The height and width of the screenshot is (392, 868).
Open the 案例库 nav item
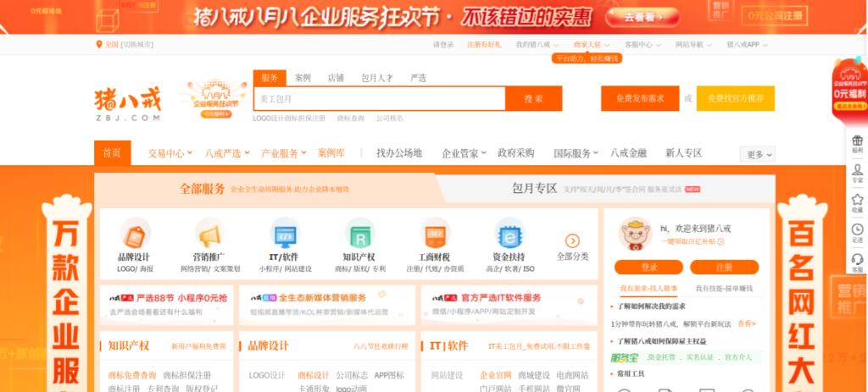(x=331, y=153)
